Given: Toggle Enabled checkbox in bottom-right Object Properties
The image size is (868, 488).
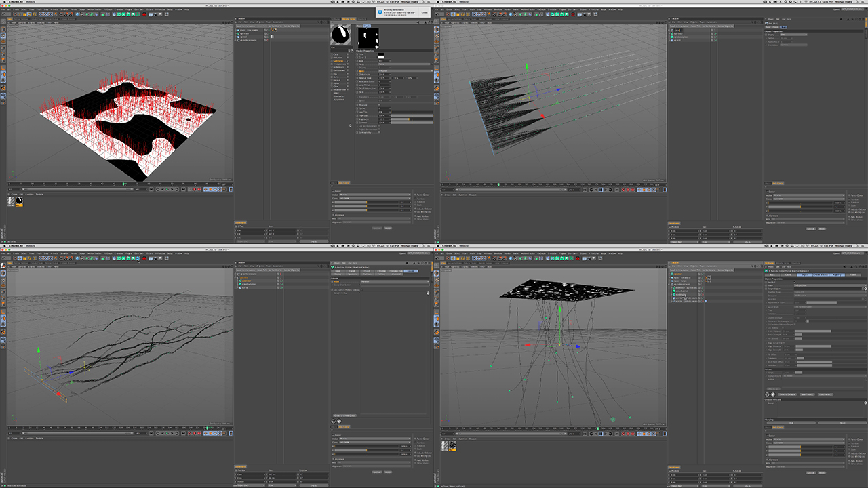Looking at the screenshot, I should point(794,282).
